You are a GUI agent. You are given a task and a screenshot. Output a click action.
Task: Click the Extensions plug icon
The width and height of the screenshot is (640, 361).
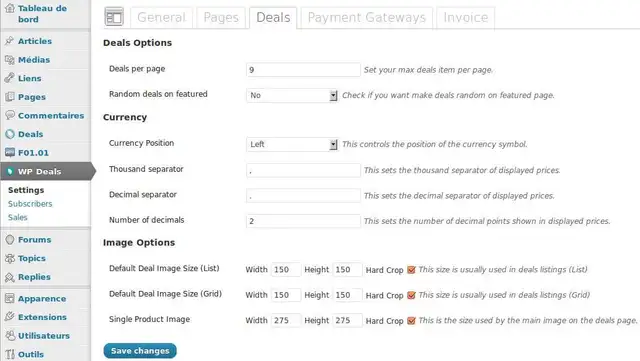tap(10, 316)
